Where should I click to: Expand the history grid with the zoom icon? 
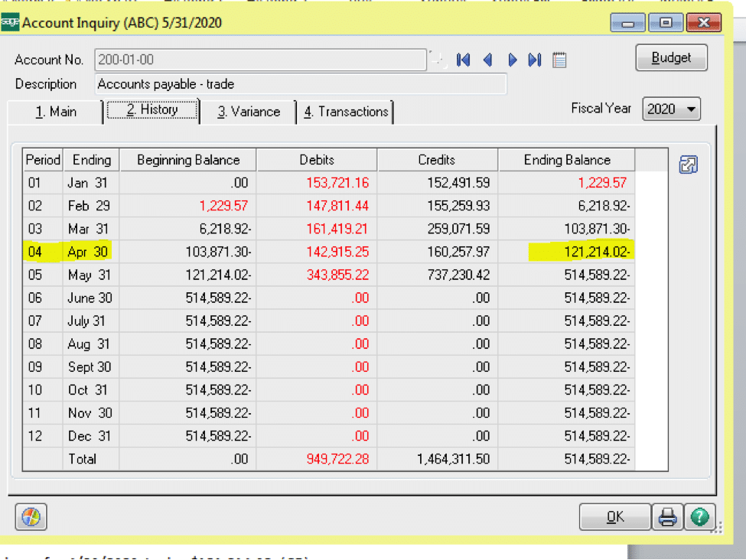pos(688,164)
